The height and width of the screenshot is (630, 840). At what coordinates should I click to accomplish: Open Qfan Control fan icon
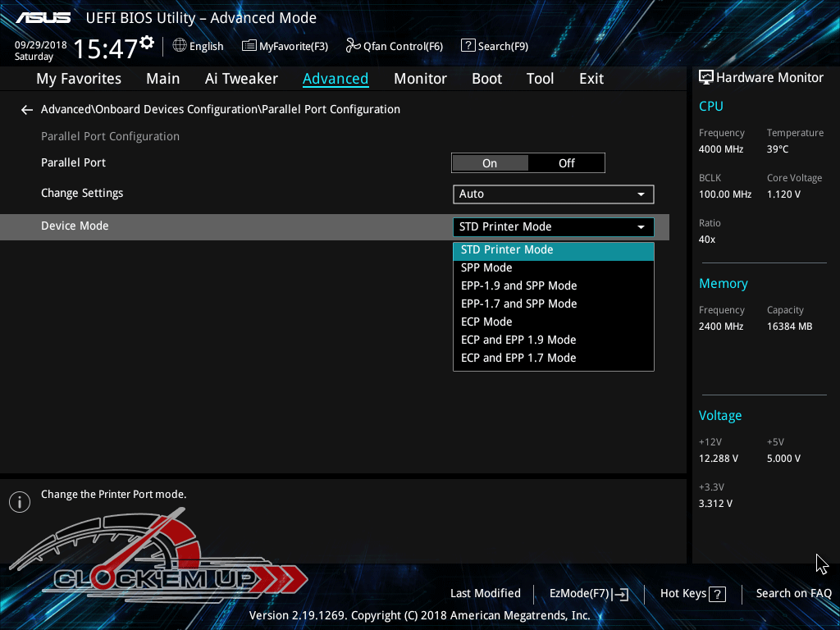click(x=354, y=46)
